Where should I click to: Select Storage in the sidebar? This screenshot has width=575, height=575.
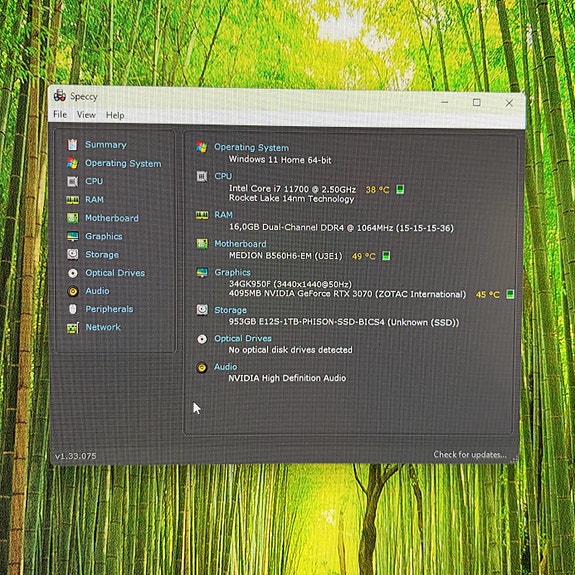click(102, 254)
